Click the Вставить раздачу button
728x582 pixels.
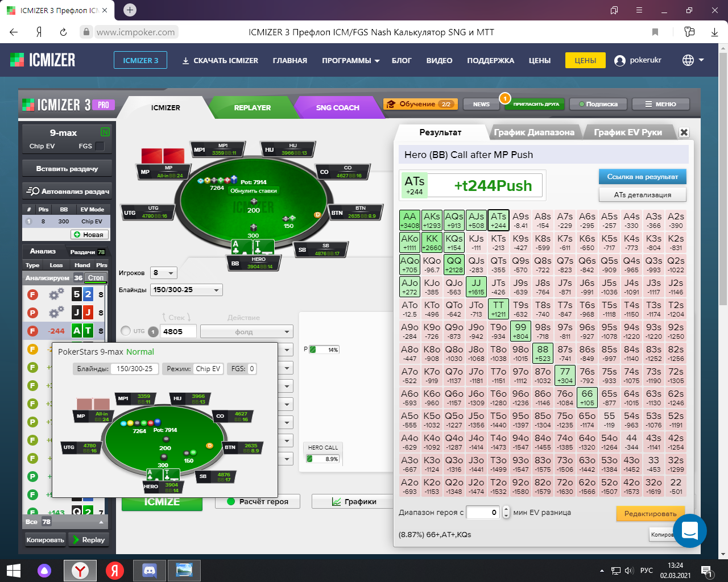(67, 169)
